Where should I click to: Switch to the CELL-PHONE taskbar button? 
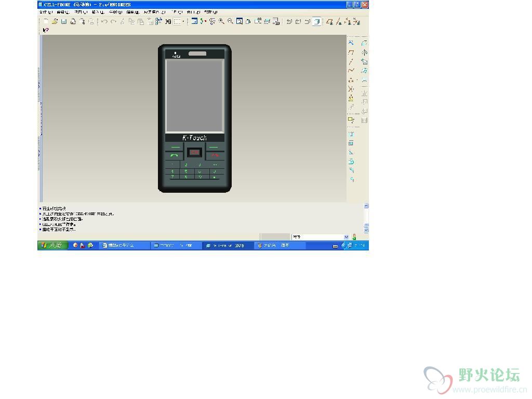click(x=228, y=245)
